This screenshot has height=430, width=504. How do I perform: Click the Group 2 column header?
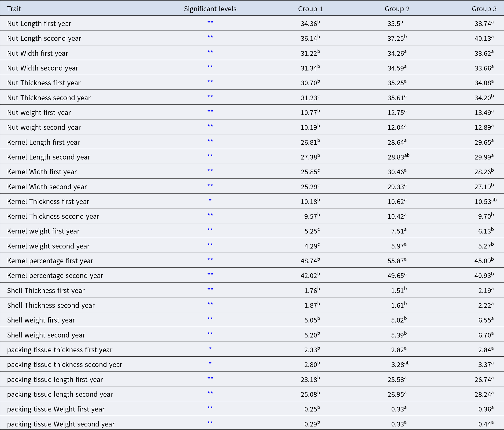(397, 9)
